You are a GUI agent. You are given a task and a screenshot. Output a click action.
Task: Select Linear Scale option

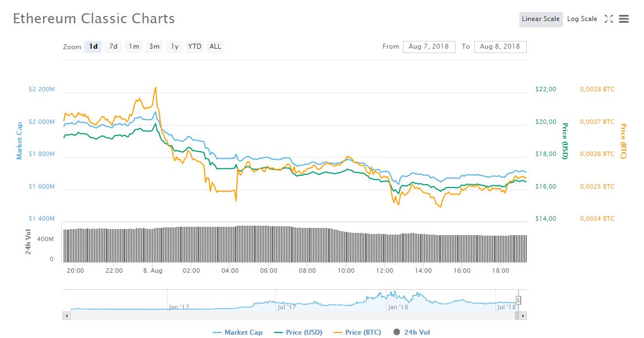541,19
